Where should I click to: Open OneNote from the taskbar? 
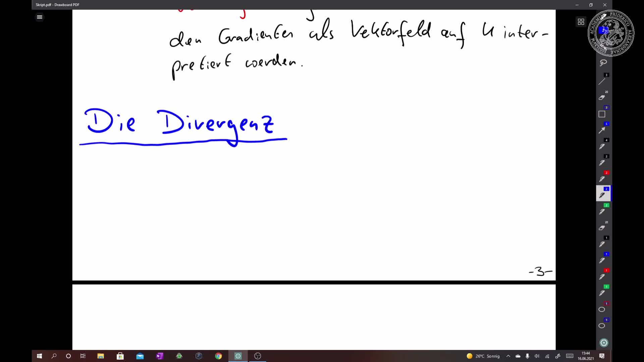tap(159, 356)
